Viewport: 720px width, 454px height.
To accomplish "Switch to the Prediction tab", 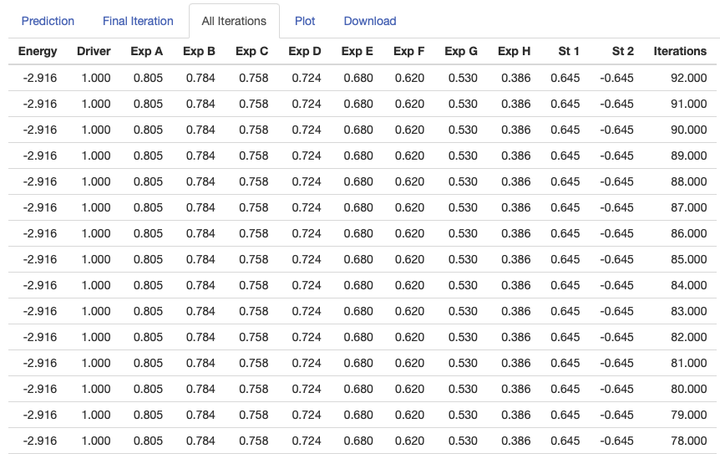I will tap(48, 21).
